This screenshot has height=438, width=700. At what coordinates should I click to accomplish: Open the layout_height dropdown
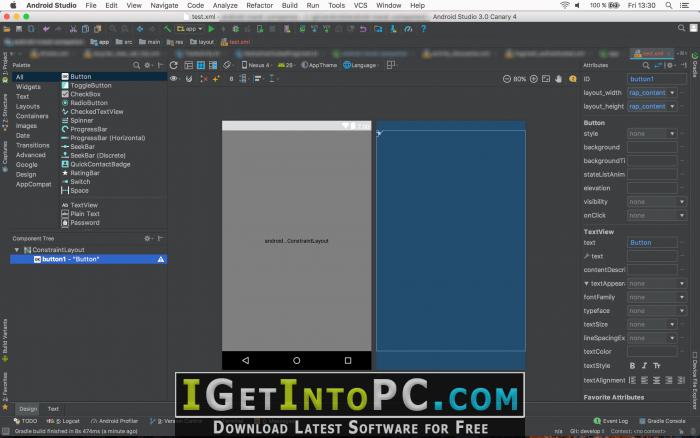(x=672, y=107)
